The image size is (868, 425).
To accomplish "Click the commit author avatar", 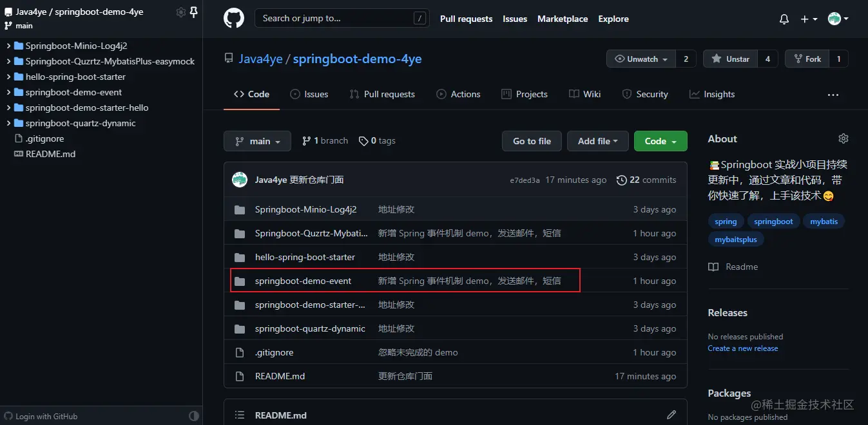I will point(240,180).
